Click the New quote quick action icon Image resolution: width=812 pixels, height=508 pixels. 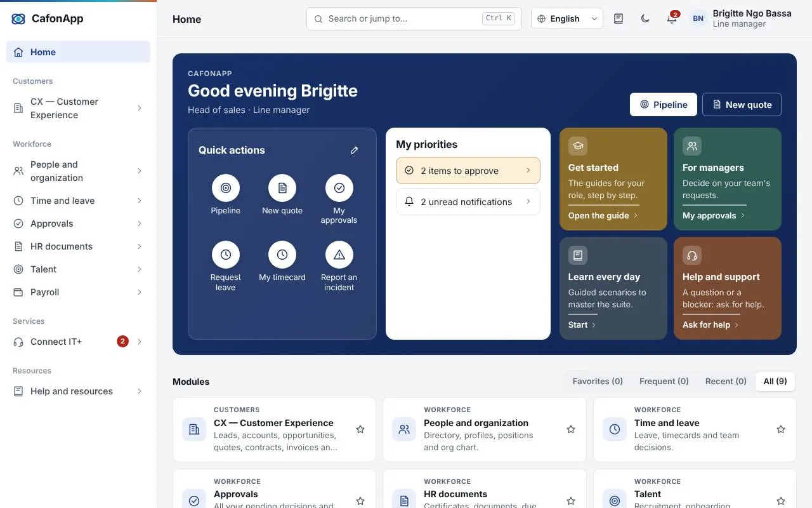282,188
